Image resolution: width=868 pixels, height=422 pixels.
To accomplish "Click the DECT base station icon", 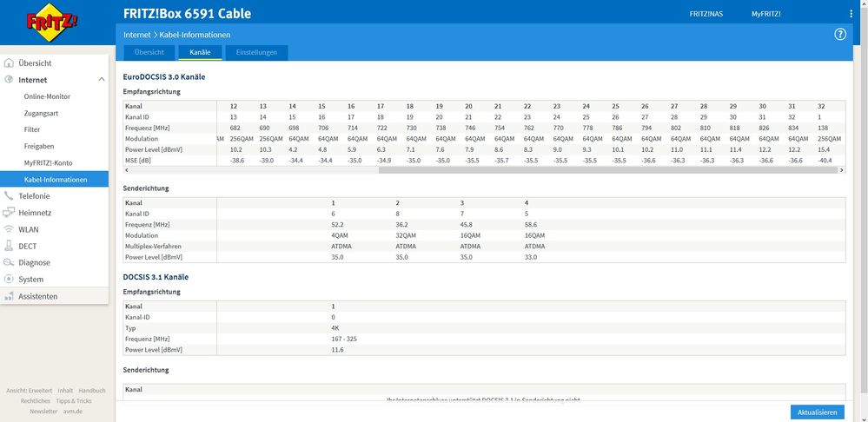I will click(9, 246).
